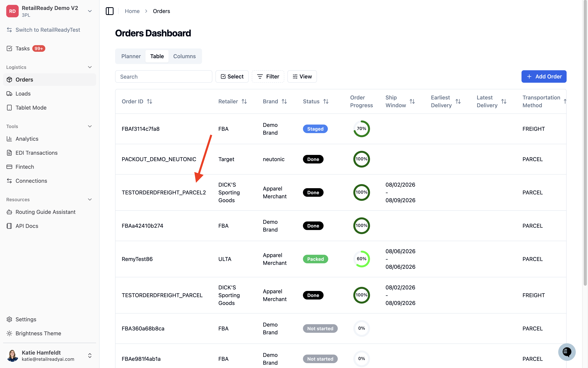Open Fintech from the sidebar
The image size is (588, 368).
click(x=49, y=167)
